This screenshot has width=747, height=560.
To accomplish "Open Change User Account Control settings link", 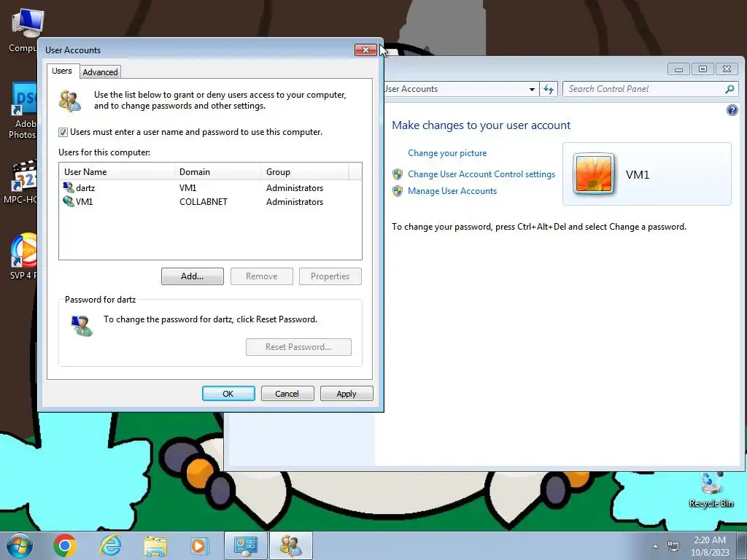I will 481,174.
